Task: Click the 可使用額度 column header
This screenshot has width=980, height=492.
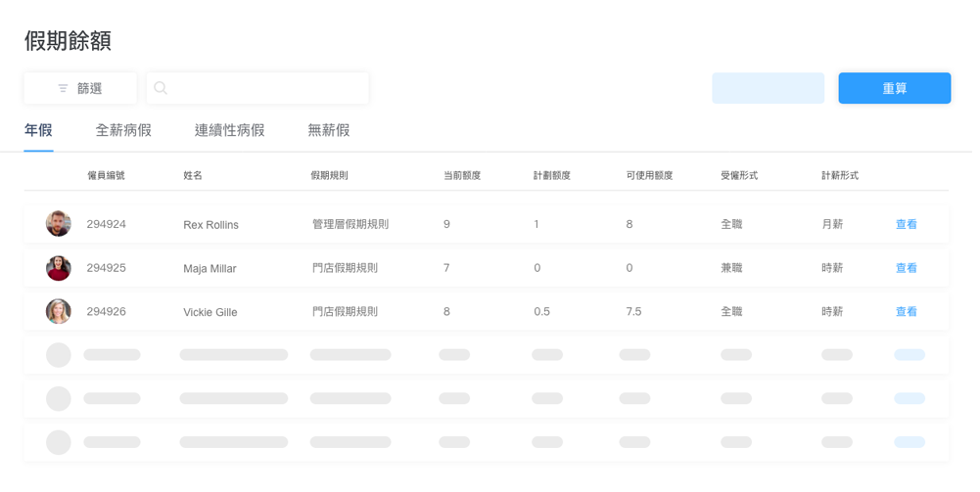Action: point(649,176)
